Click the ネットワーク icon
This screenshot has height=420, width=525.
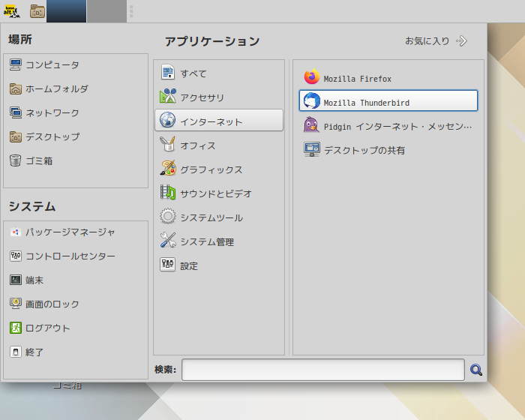point(16,112)
